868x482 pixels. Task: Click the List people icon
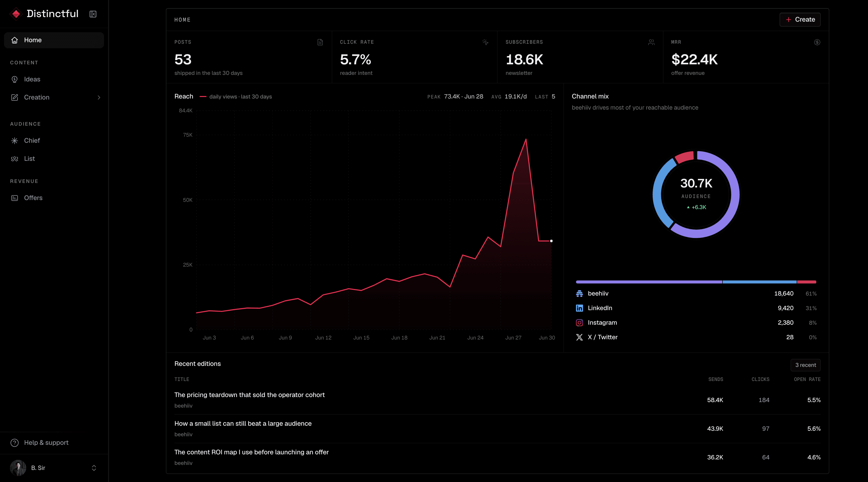tap(15, 159)
